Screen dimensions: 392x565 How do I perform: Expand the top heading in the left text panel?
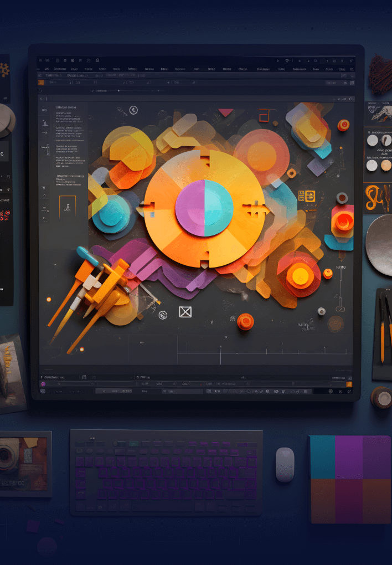pyautogui.click(x=65, y=107)
